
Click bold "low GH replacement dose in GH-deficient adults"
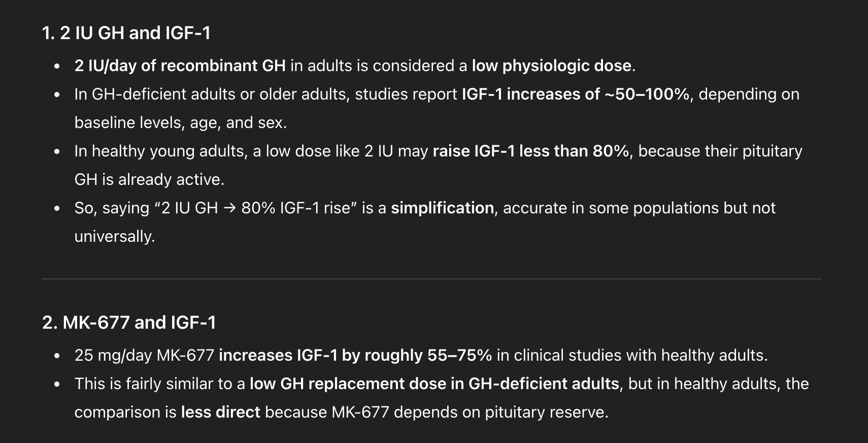(434, 384)
